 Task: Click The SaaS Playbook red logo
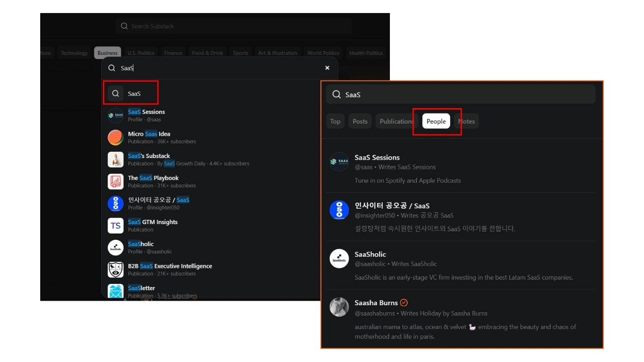click(116, 182)
